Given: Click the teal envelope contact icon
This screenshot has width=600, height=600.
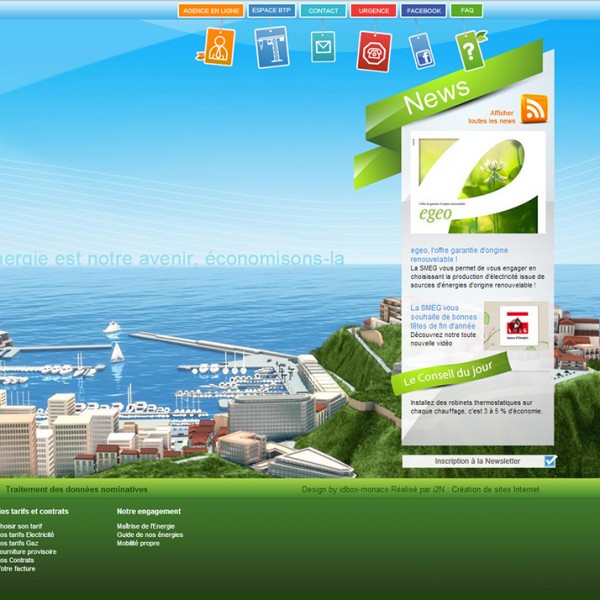Looking at the screenshot, I should (322, 47).
